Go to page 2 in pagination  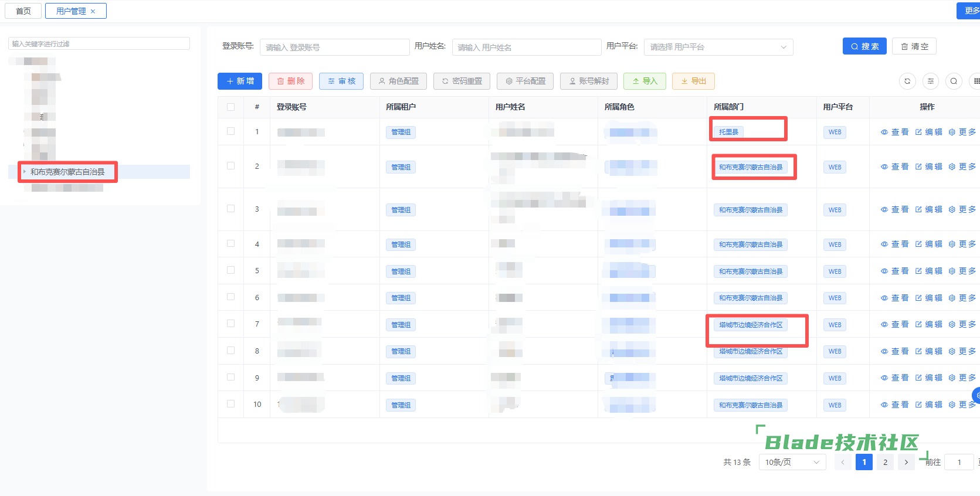tap(885, 462)
